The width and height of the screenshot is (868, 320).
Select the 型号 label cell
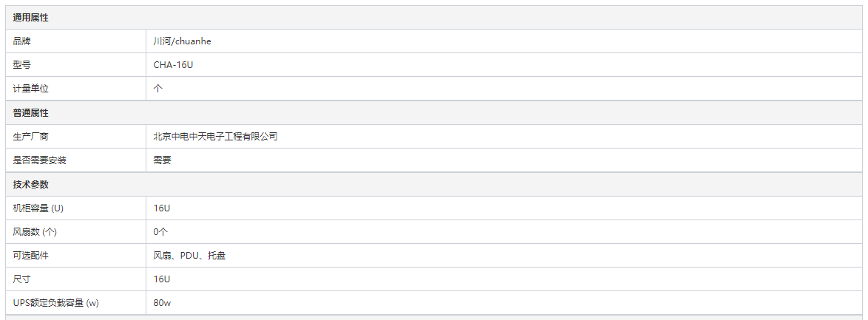[76, 65]
